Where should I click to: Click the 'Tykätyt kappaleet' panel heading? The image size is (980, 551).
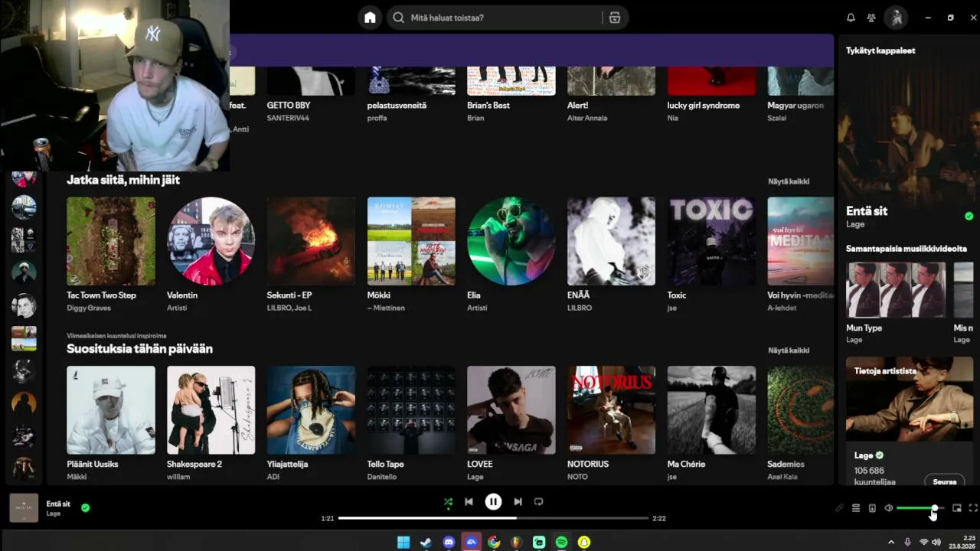[x=880, y=51]
